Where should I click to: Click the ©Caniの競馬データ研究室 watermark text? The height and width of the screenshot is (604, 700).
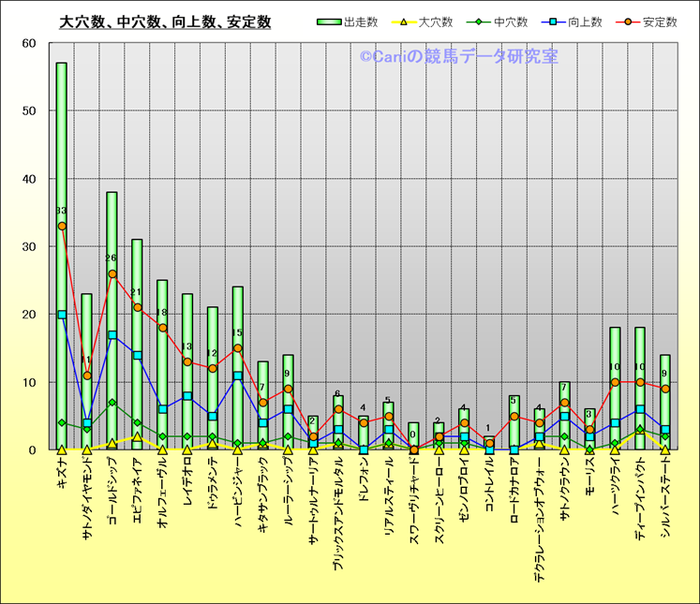pos(458,57)
